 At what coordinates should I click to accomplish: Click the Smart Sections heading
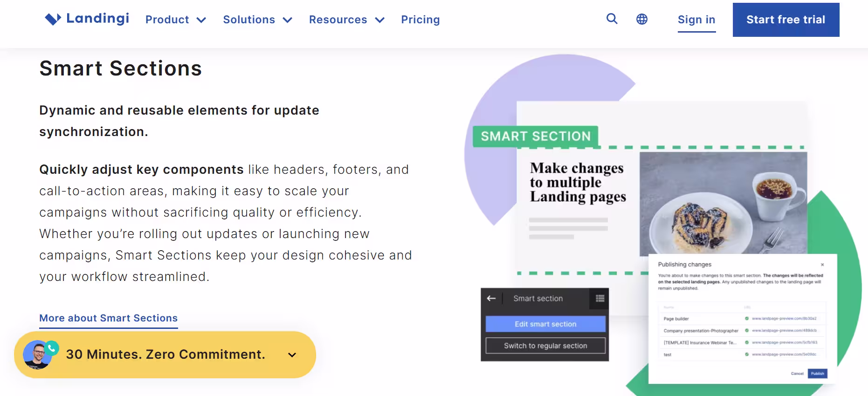(x=121, y=68)
